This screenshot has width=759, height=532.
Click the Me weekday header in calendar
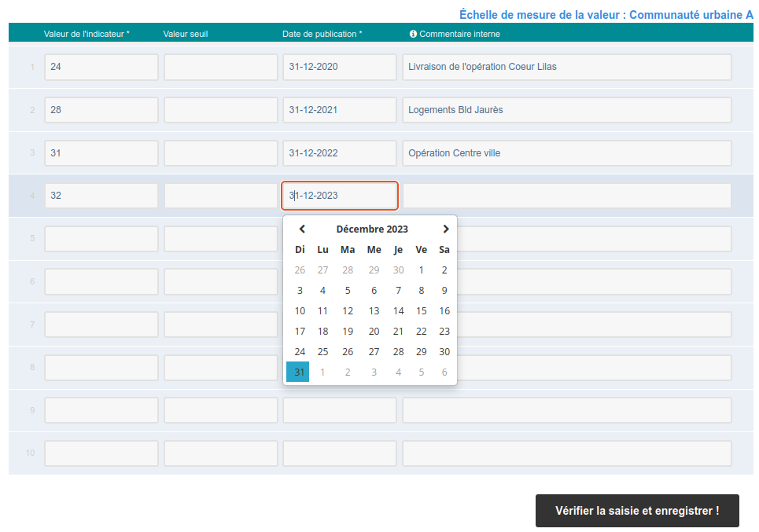point(374,250)
